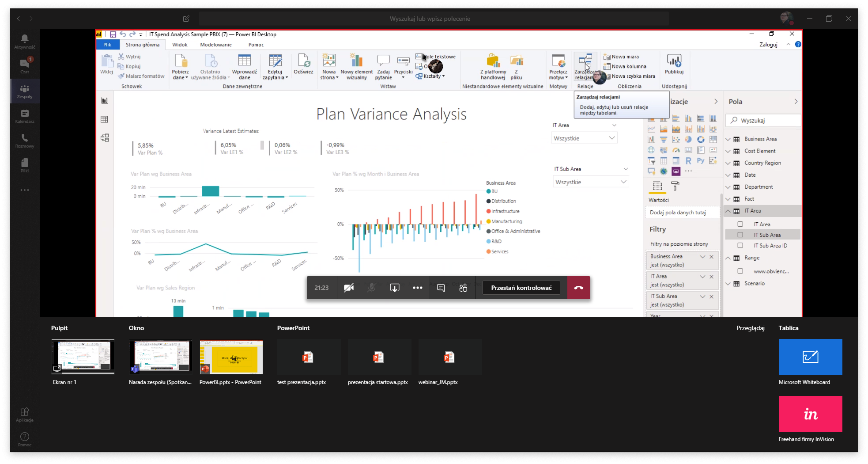Check the www.obvienc... field checkbox
Image resolution: width=868 pixels, height=464 pixels.
(740, 271)
